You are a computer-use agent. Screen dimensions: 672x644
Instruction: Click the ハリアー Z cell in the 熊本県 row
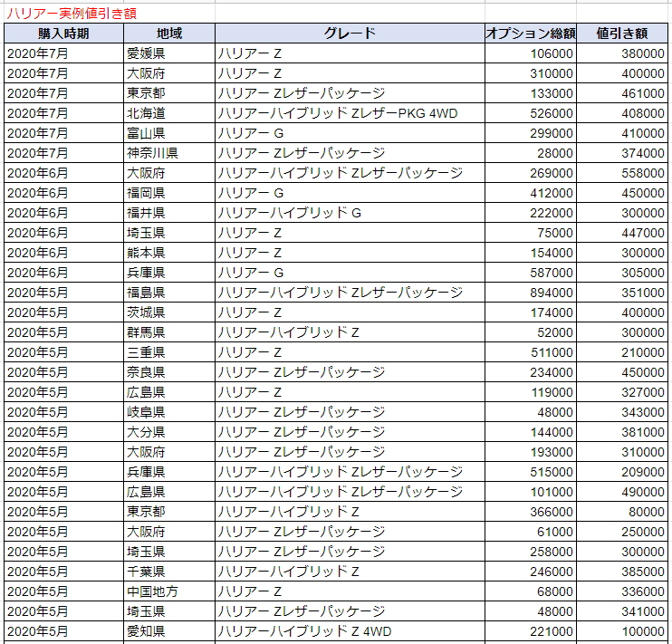click(350, 253)
